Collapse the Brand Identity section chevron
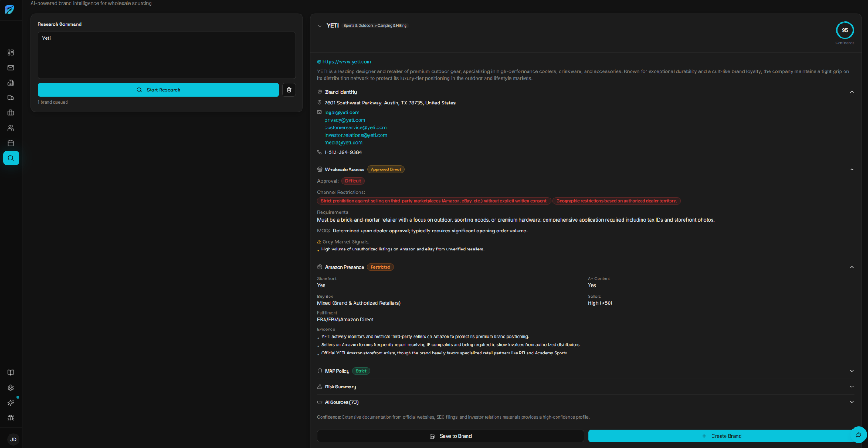This screenshot has height=448, width=868. [x=852, y=92]
